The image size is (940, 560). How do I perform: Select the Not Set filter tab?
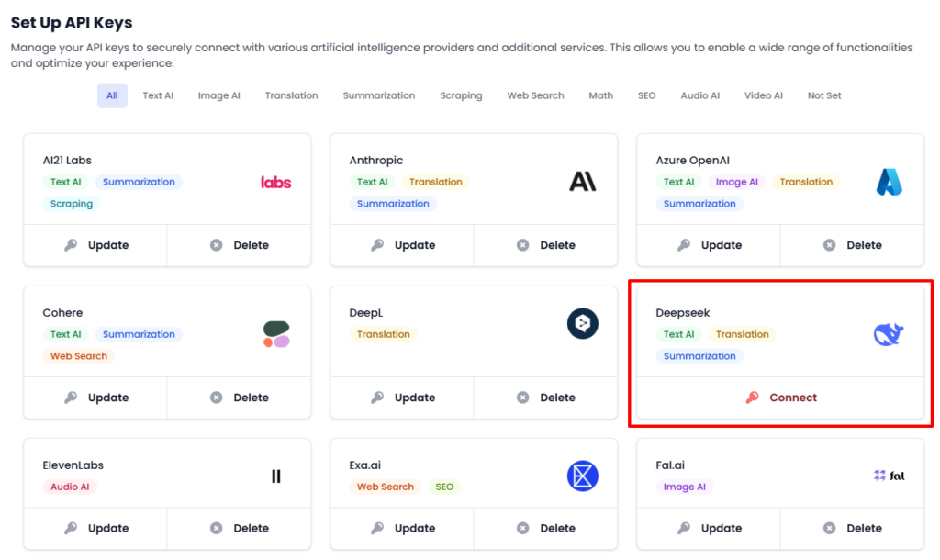click(x=823, y=95)
